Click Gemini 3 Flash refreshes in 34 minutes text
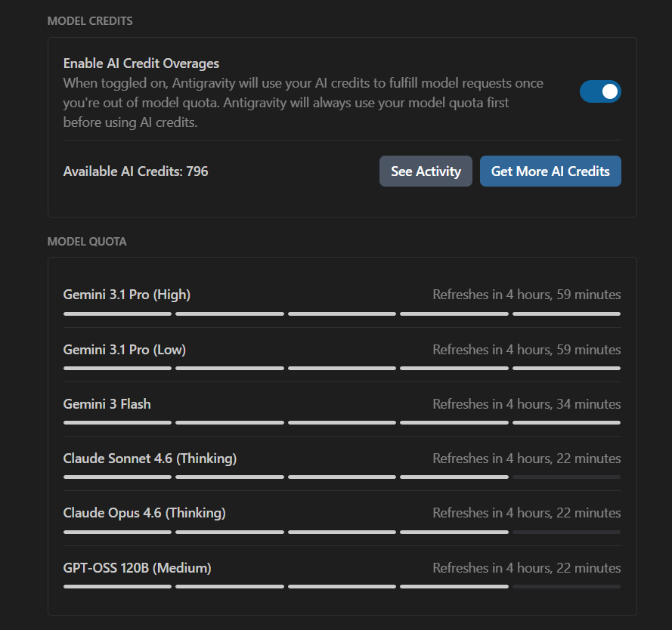Image resolution: width=672 pixels, height=630 pixels. click(x=527, y=404)
